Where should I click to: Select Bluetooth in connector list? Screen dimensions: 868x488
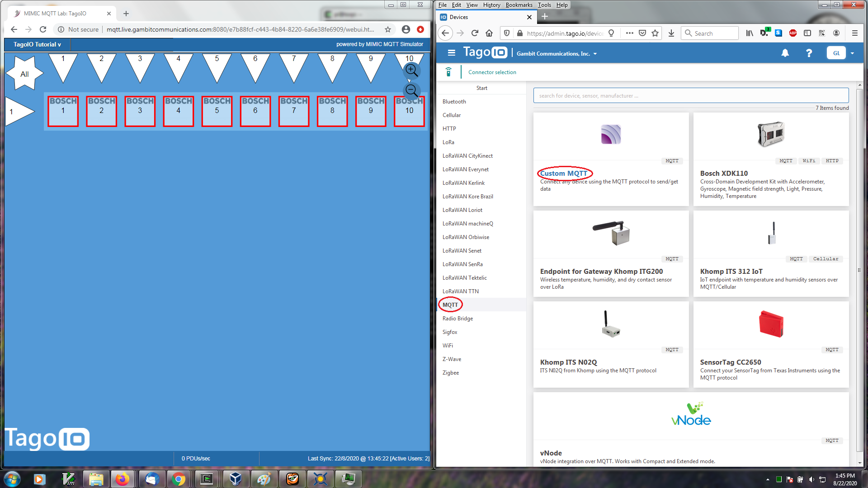[454, 102]
